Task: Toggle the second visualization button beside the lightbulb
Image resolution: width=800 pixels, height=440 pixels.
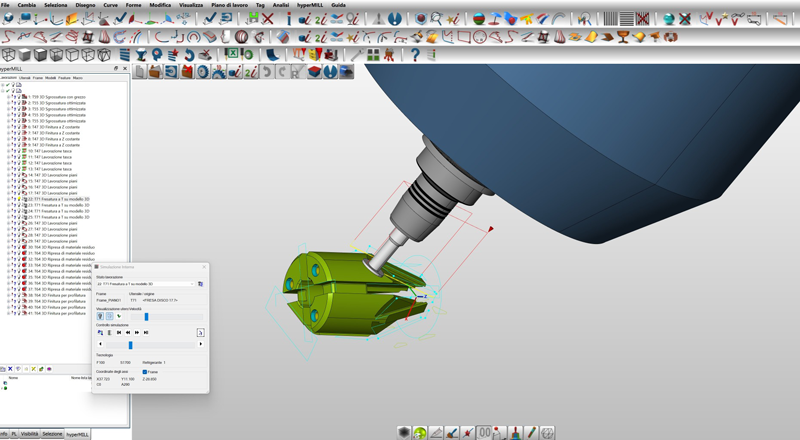Action: click(x=109, y=316)
